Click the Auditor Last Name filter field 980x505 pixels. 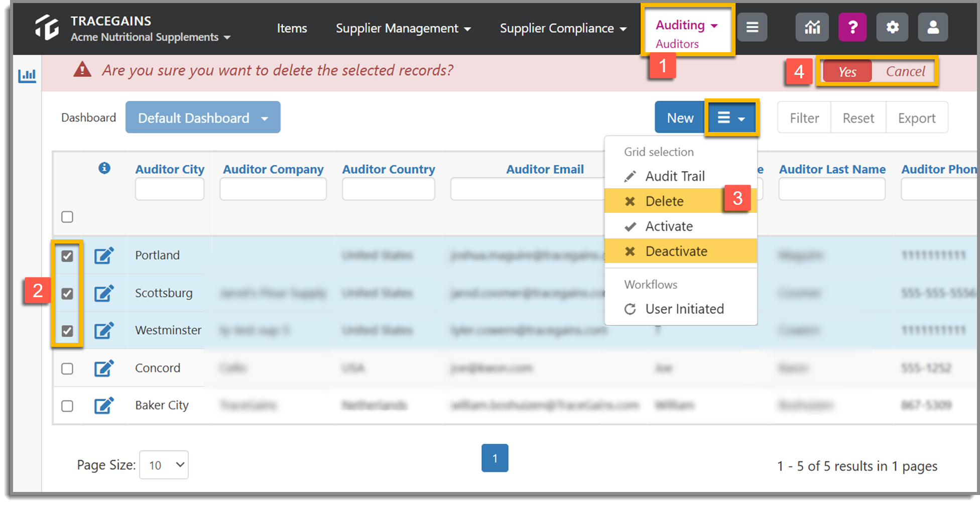pyautogui.click(x=832, y=189)
